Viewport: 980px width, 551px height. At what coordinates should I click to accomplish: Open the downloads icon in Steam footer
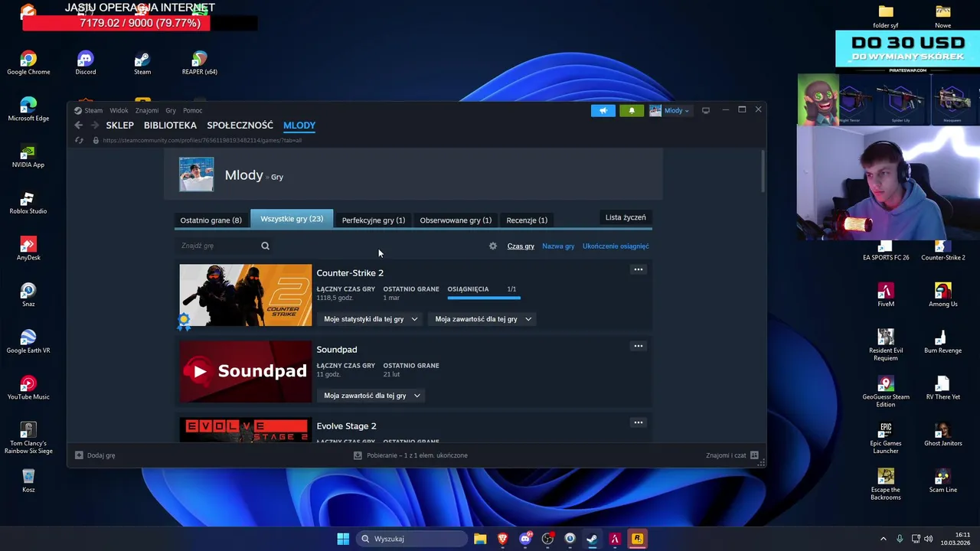click(x=358, y=455)
